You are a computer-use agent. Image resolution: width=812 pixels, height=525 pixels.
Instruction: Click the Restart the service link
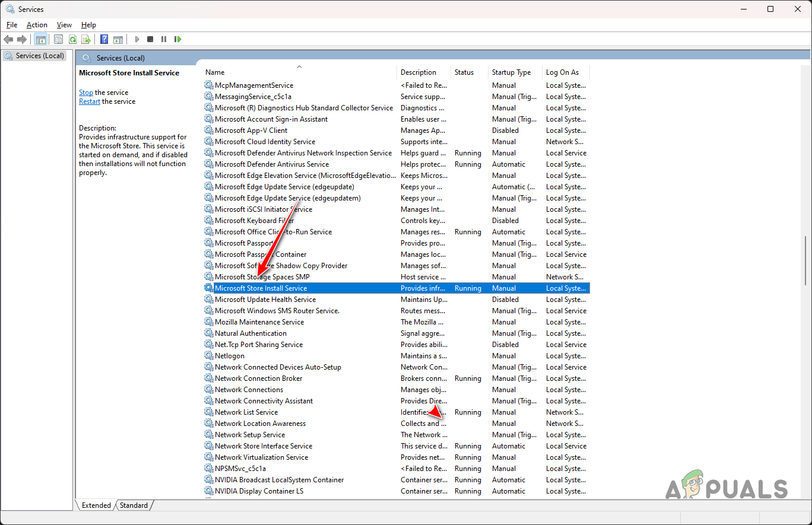point(89,101)
